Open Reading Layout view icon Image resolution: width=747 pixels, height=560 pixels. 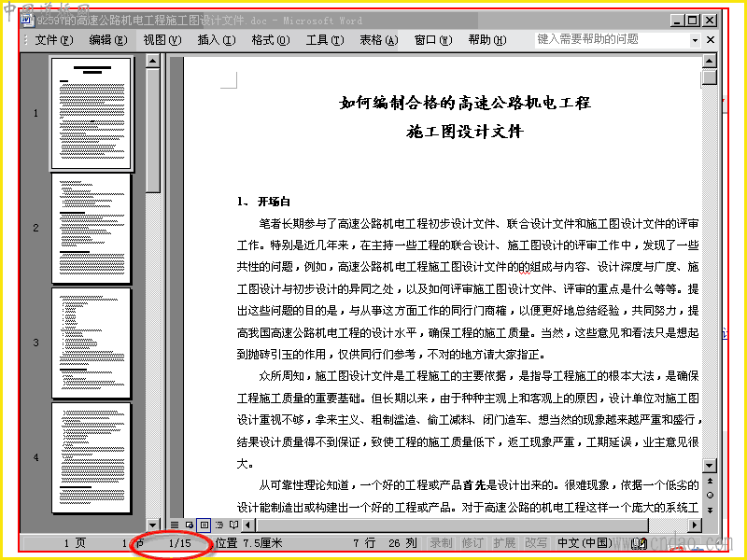click(x=234, y=525)
